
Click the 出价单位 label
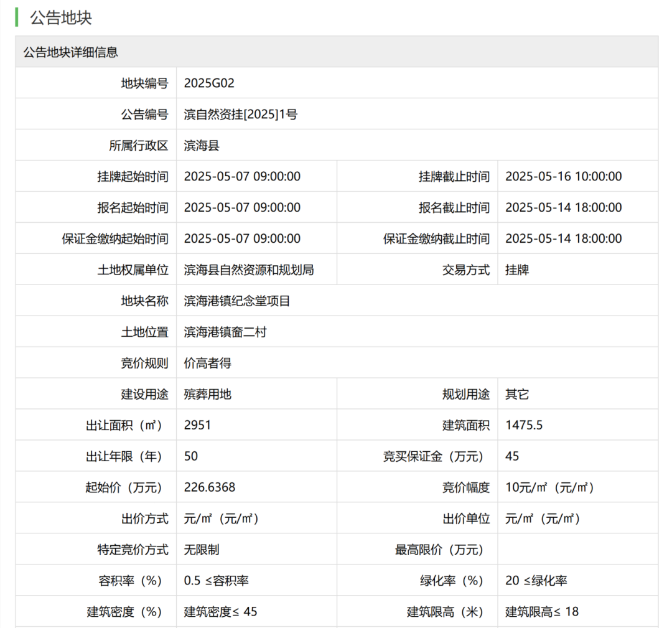coord(466,518)
